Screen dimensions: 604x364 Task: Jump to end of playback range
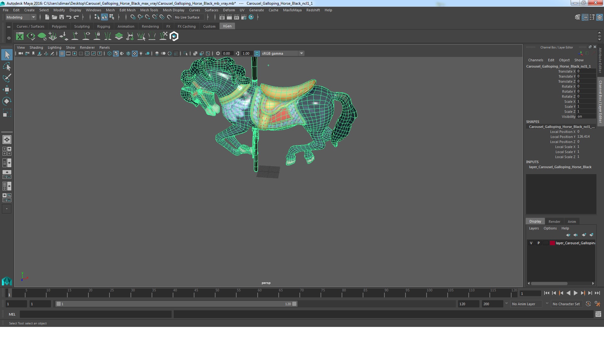tap(597, 293)
